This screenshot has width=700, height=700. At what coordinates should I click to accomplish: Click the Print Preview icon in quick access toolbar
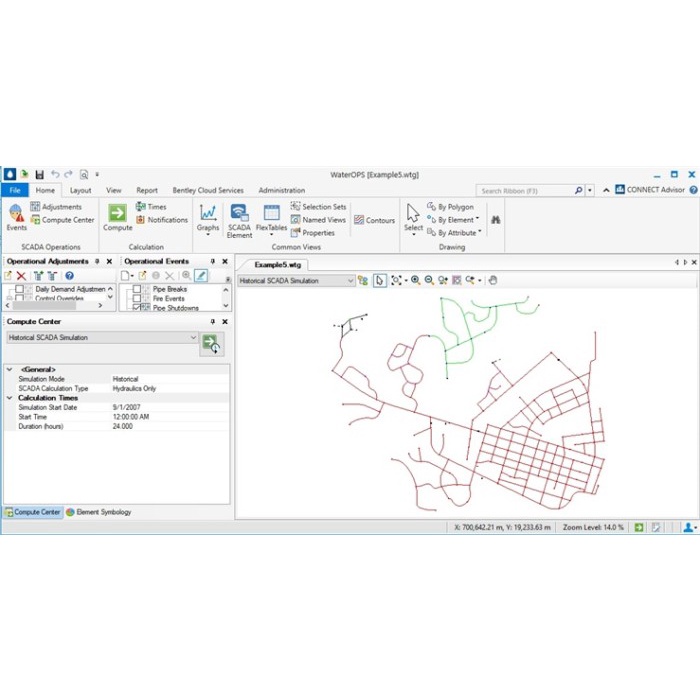pyautogui.click(x=83, y=175)
